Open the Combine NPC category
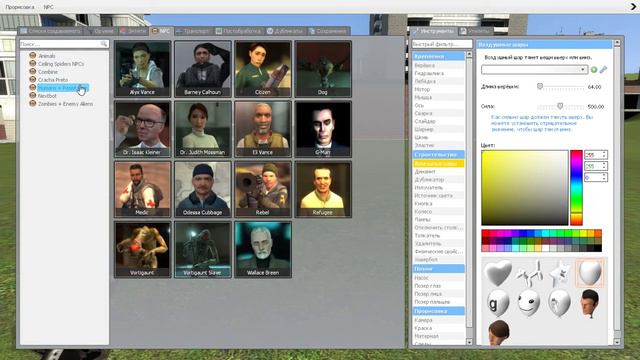Viewport: 640px width, 360px height. click(48, 72)
